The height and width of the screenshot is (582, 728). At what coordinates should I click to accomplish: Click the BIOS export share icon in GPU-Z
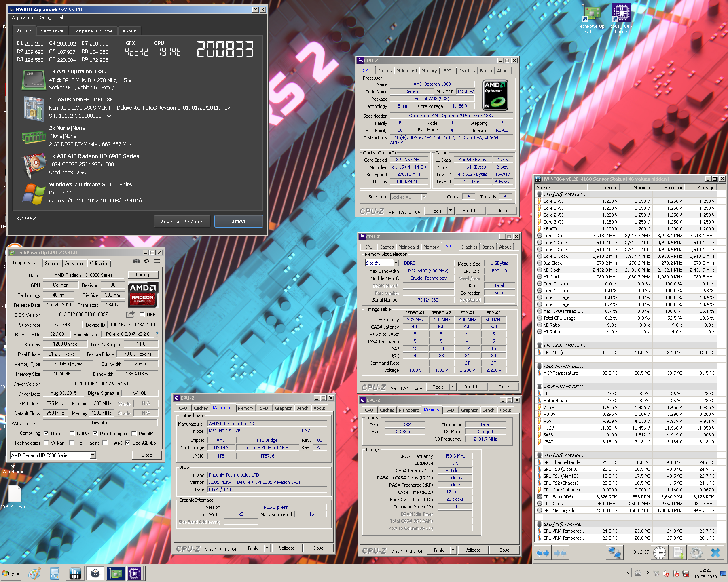point(130,314)
